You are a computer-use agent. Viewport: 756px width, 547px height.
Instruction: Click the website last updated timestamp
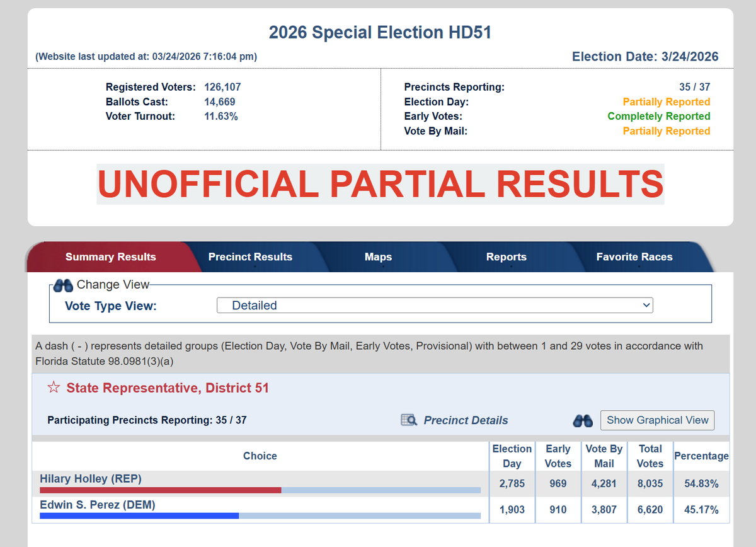(146, 57)
